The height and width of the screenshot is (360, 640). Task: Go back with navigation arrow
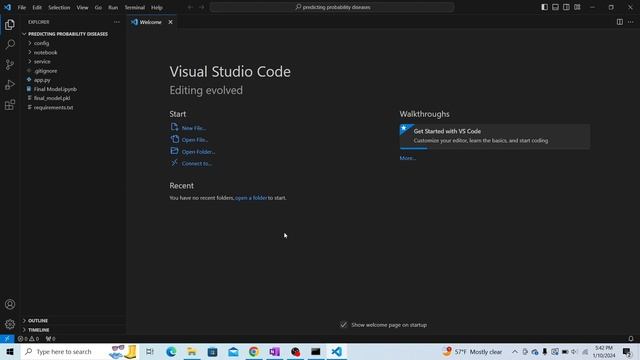[x=190, y=7]
